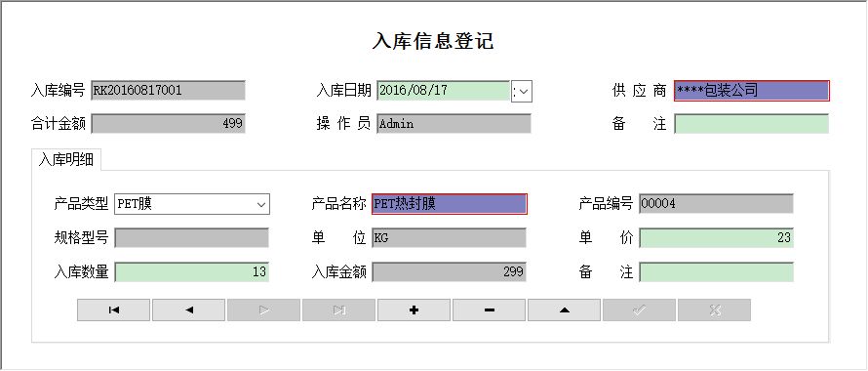Screen dimensions: 868x371
Task: Click the 入库日期 date text field
Action: tap(444, 91)
